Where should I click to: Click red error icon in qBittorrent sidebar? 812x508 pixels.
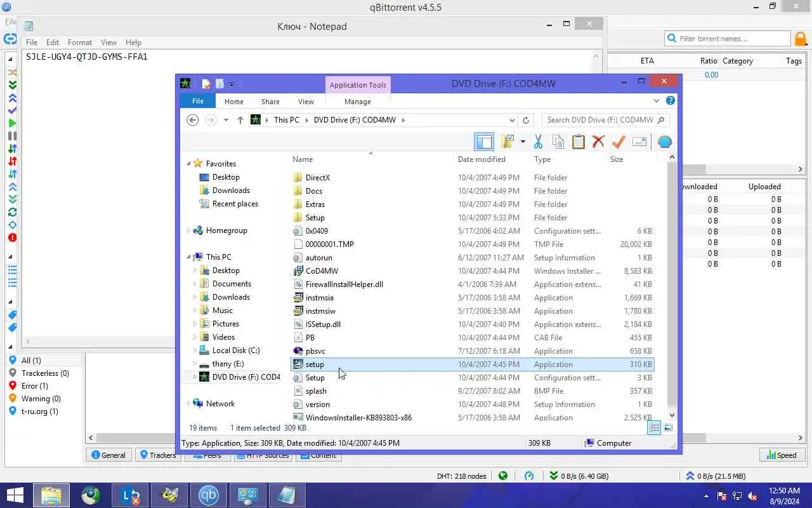12,237
